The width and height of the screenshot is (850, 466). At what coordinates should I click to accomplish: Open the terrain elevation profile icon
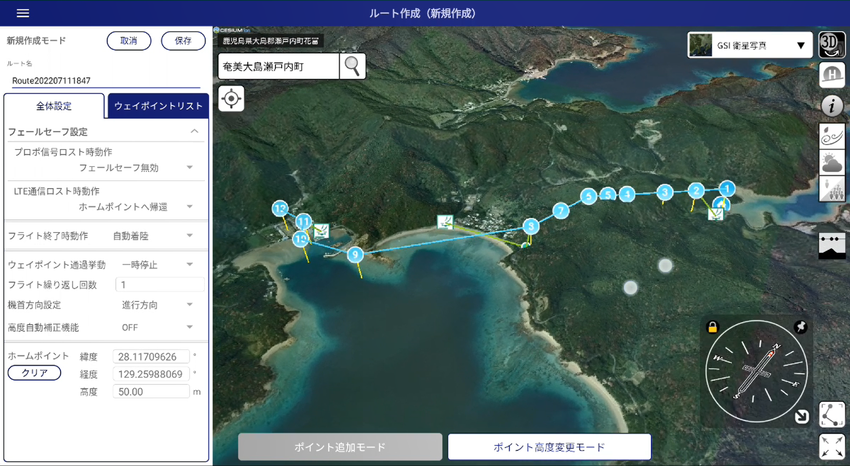click(832, 247)
